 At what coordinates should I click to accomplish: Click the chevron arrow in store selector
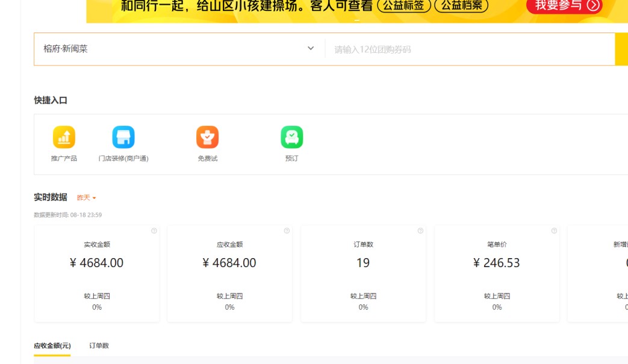(311, 49)
